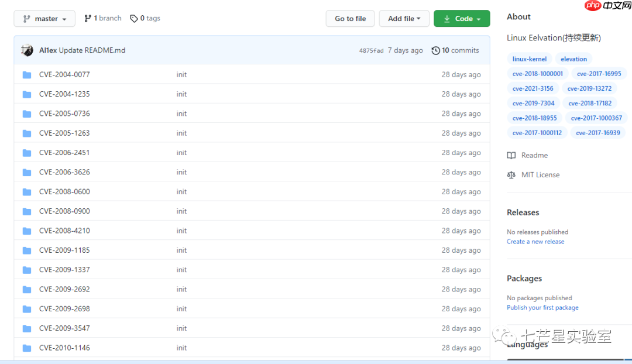Select the elevation topic tag

click(573, 59)
